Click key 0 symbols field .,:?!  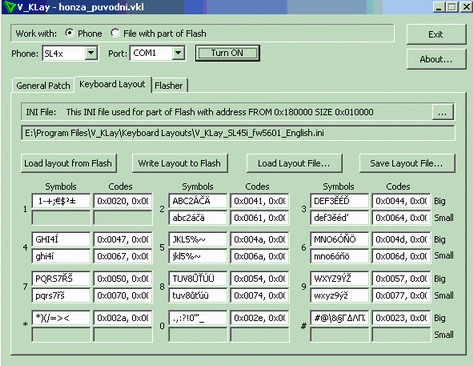(198, 318)
